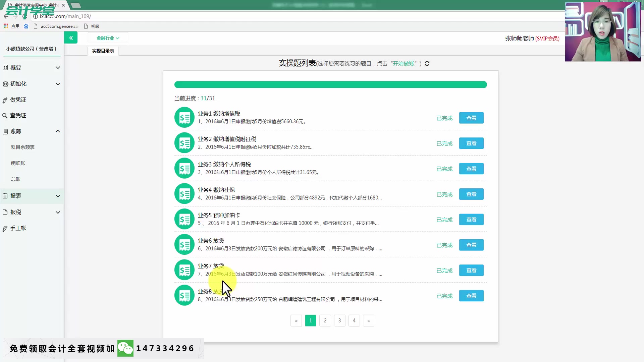Open the 查凭证 section icon
Viewport: 644px width, 362px height.
pyautogui.click(x=5, y=115)
